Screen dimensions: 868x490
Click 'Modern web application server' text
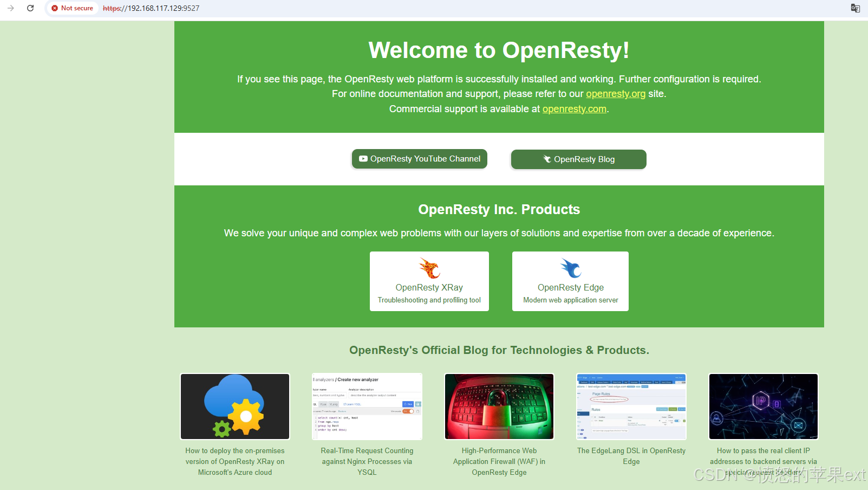pos(571,300)
